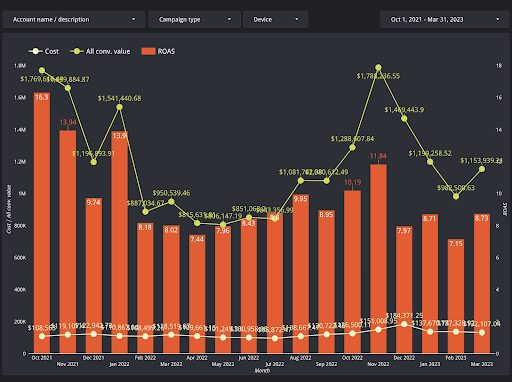The image size is (512, 382).
Task: Click the Mar 2023 conv. value data point
Action: [x=482, y=169]
